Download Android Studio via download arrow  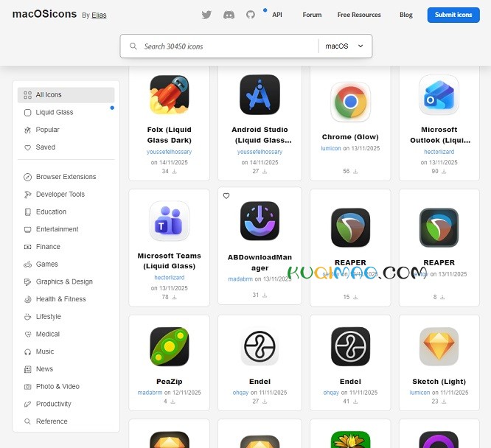(265, 172)
